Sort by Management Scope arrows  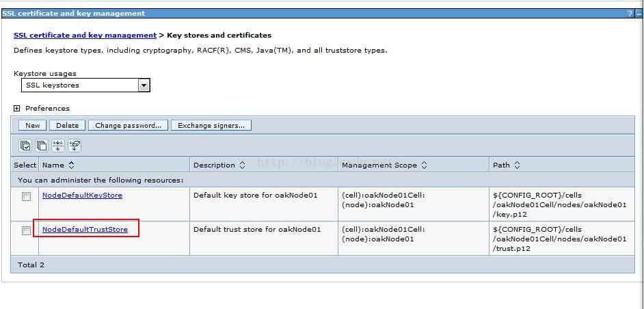click(x=424, y=165)
